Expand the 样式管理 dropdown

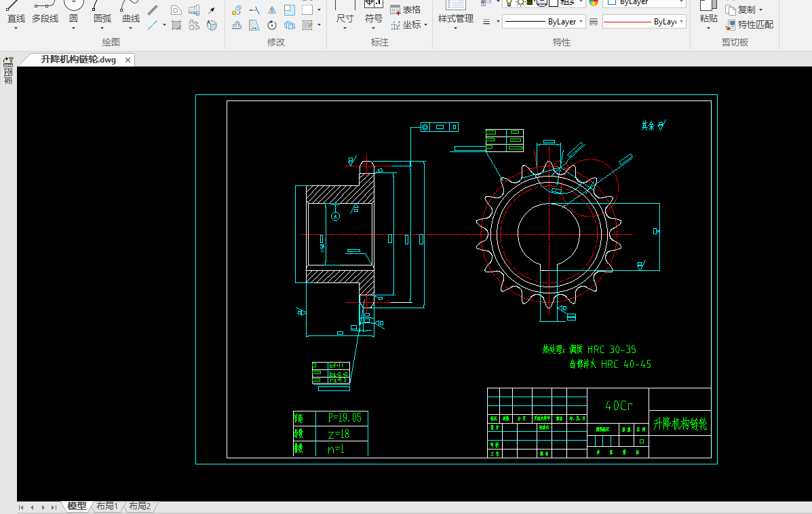(x=455, y=27)
